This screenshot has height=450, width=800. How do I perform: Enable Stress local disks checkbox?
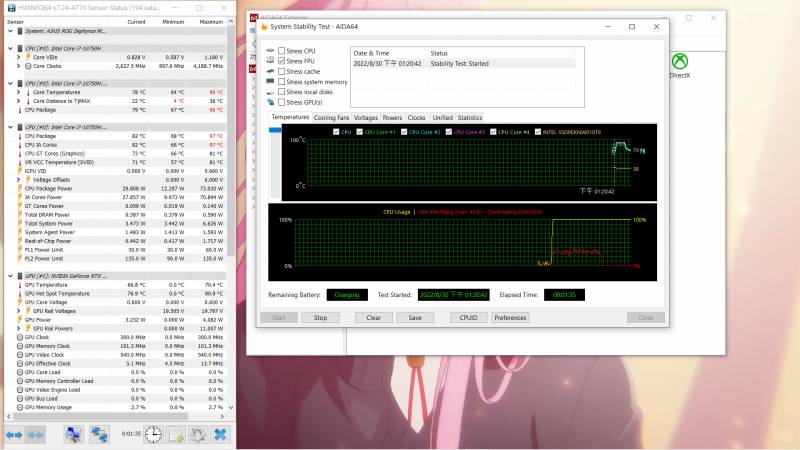pyautogui.click(x=281, y=92)
